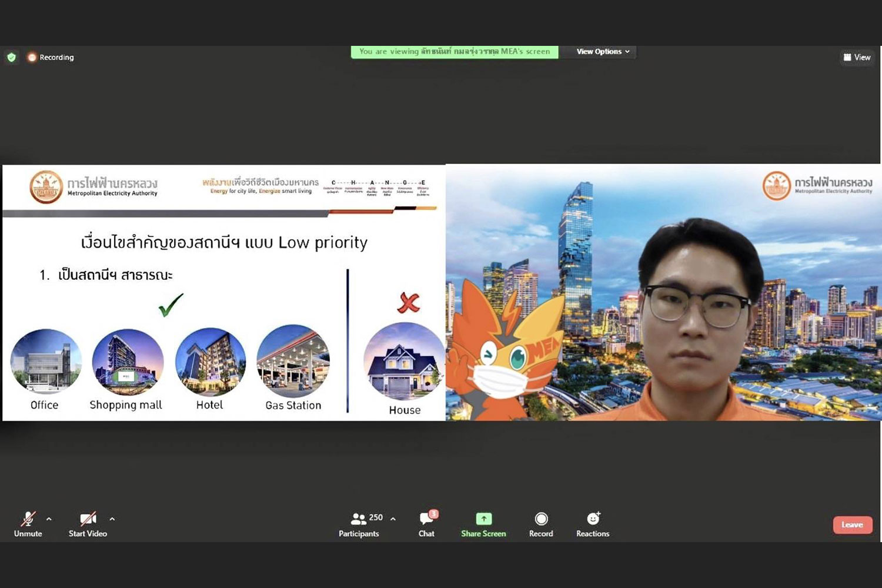882x588 pixels.
Task: Unmute your microphone
Action: [x=28, y=522]
